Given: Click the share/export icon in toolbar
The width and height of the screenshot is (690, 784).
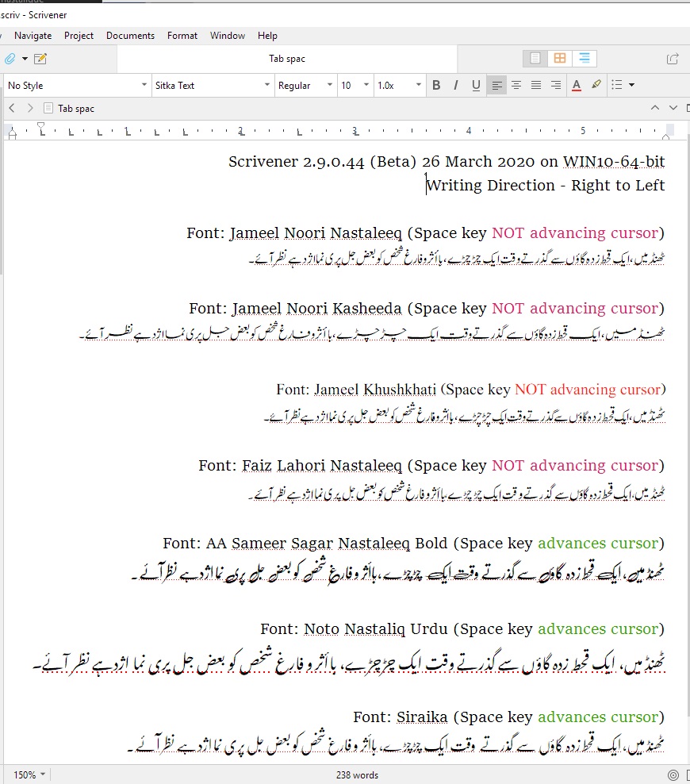Looking at the screenshot, I should point(673,59).
